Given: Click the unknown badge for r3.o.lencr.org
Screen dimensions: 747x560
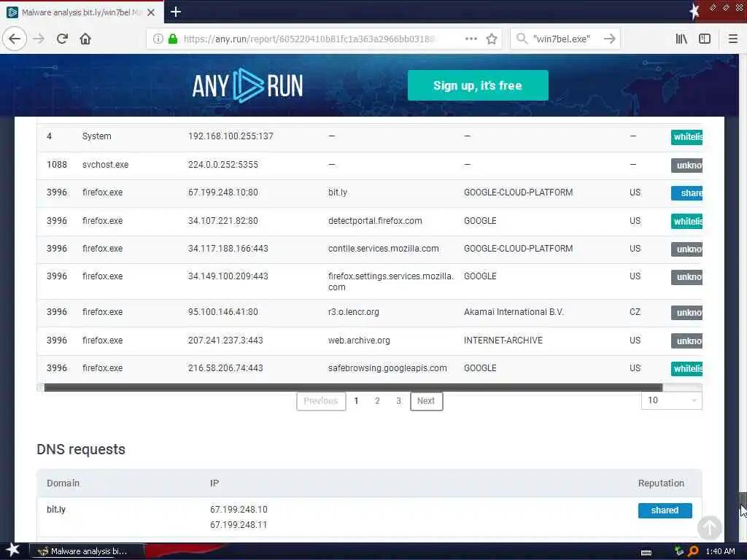Looking at the screenshot, I should [686, 313].
